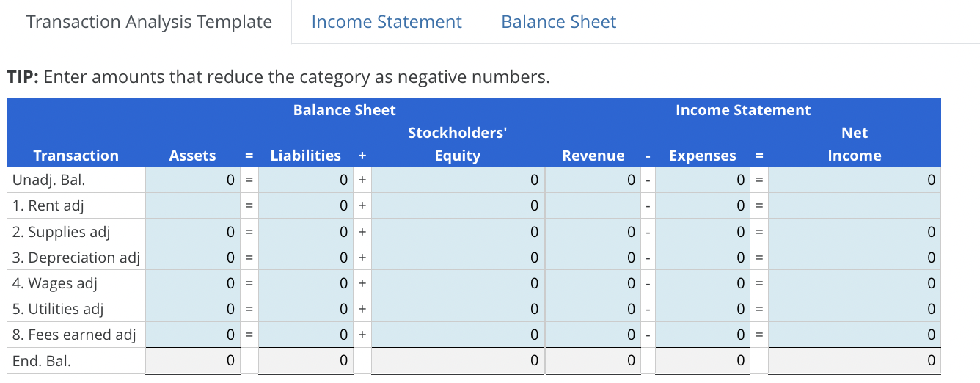Click Liabilities field in Rent adj row
This screenshot has height=383, width=980.
coord(306,206)
